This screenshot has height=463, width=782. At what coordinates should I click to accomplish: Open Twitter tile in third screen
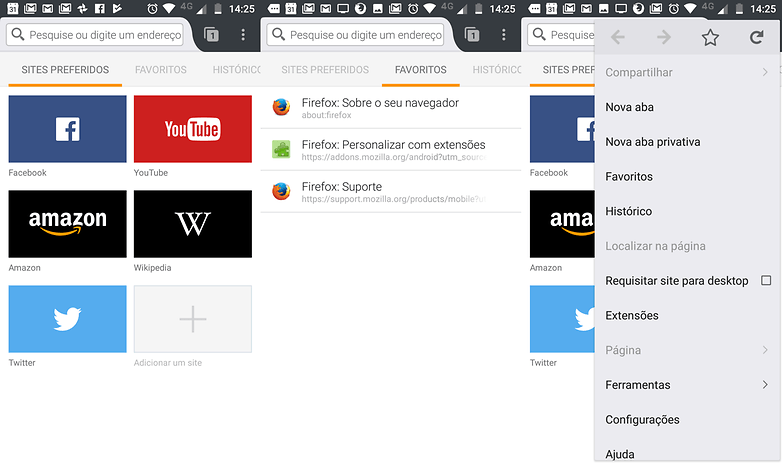(562, 319)
